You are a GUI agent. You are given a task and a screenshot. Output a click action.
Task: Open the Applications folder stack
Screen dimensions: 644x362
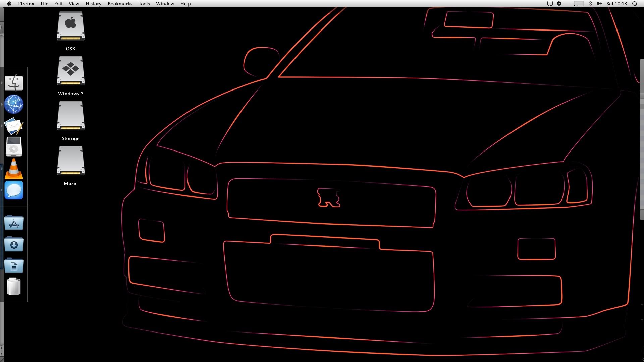(x=14, y=223)
